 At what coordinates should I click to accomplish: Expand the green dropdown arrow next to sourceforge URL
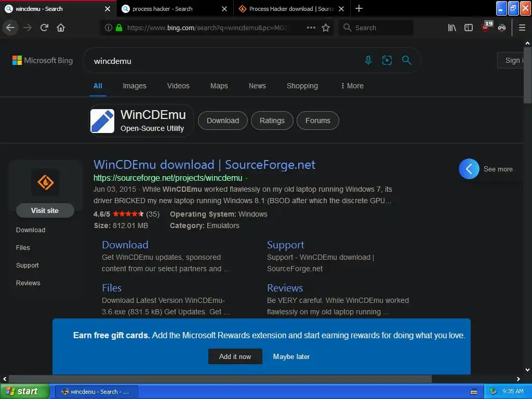[x=247, y=178]
